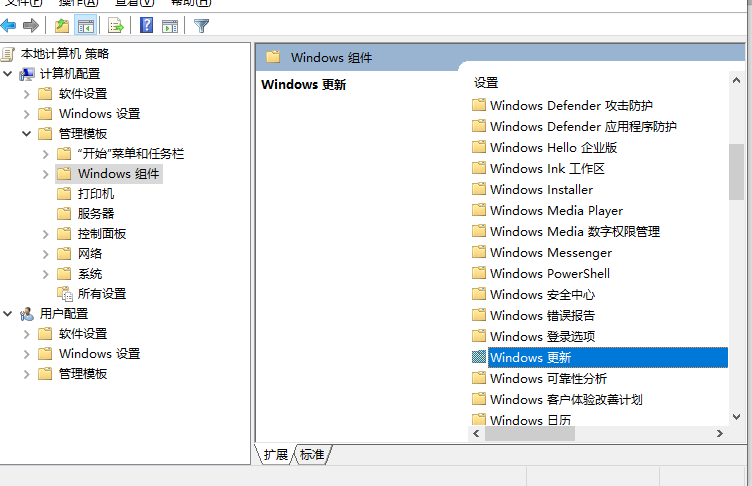752x486 pixels.
Task: Expand 管理模板 under 用户配置
Action: click(x=27, y=374)
